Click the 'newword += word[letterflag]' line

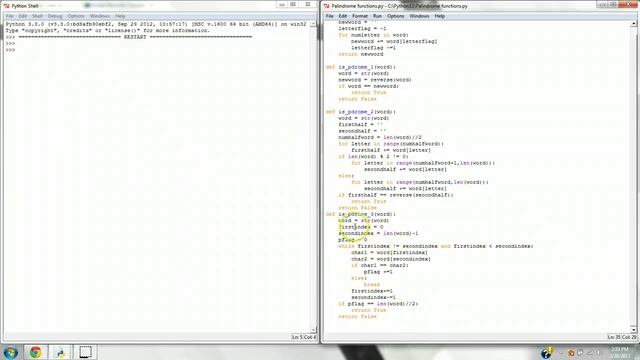click(394, 41)
